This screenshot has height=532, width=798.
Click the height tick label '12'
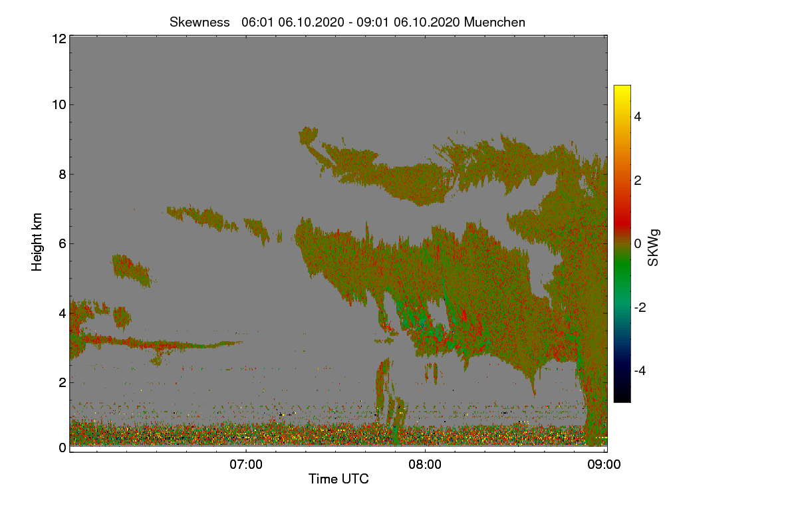click(x=58, y=39)
